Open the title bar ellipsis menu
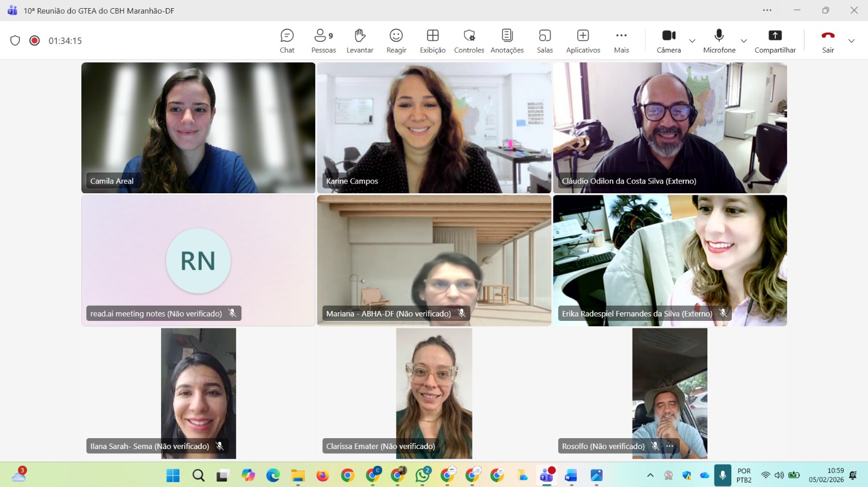Viewport: 868px width, 487px height. tap(767, 10)
